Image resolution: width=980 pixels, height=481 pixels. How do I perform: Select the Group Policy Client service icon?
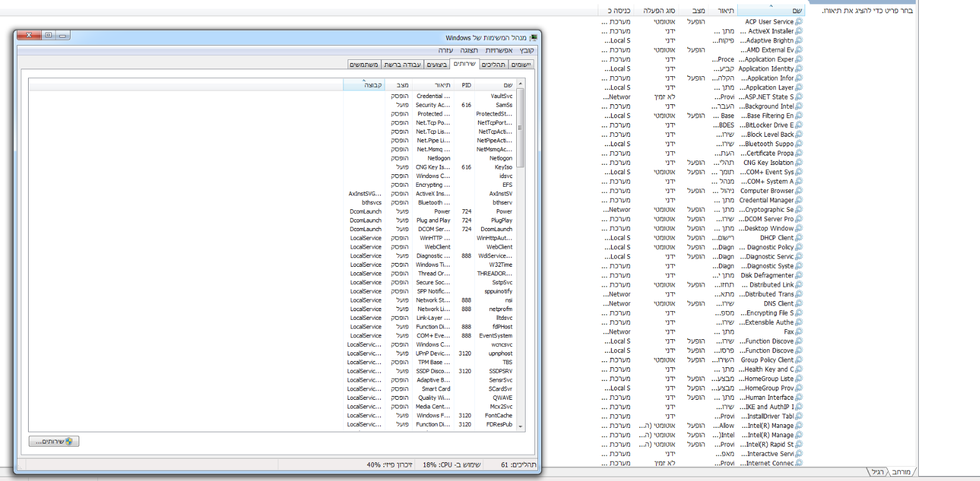coord(799,360)
